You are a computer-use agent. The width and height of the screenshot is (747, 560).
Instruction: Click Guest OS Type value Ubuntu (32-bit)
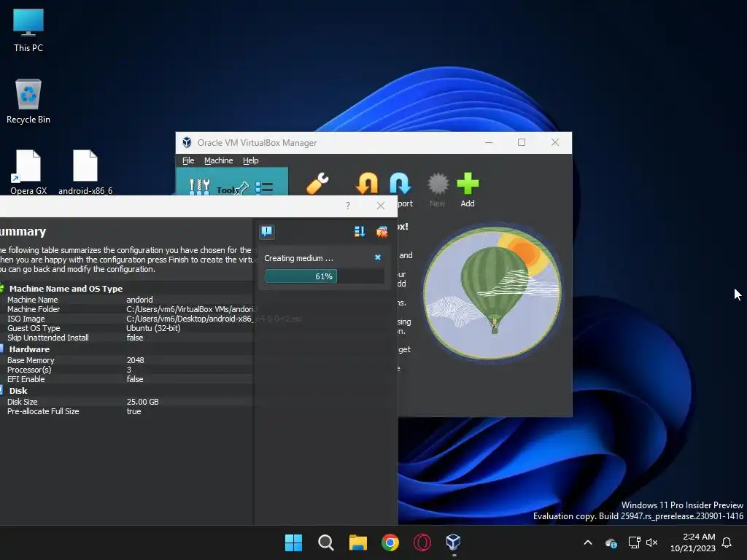coord(153,328)
